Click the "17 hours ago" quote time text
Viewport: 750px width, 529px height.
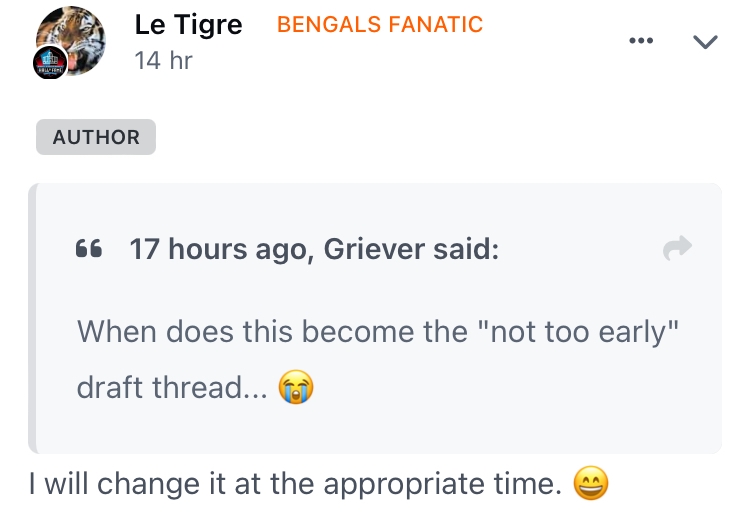pyautogui.click(x=218, y=249)
